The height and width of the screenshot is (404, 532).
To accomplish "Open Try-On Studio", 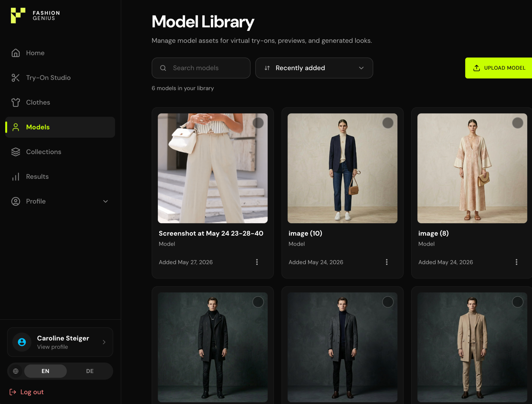I will click(60, 78).
